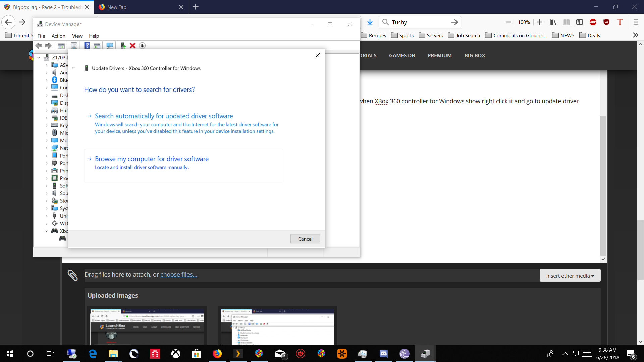This screenshot has width=644, height=362.
Task: Open Xbox app from taskbar
Action: click(x=175, y=354)
